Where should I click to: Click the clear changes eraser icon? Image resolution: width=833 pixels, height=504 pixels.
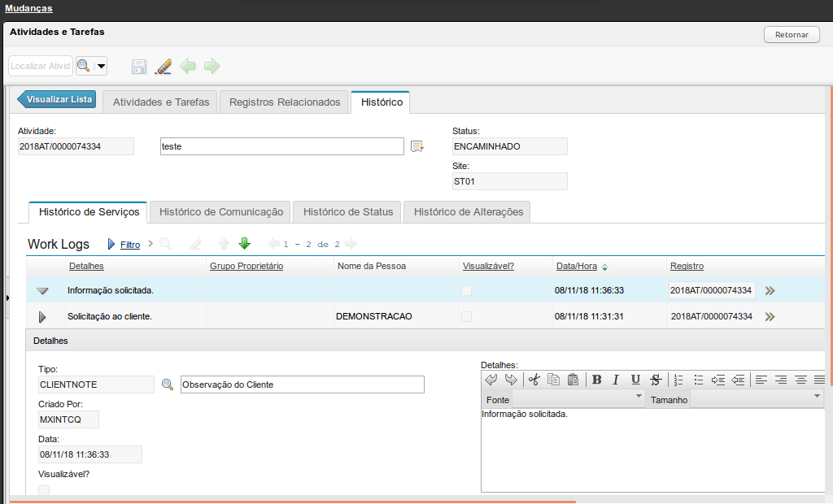click(163, 67)
